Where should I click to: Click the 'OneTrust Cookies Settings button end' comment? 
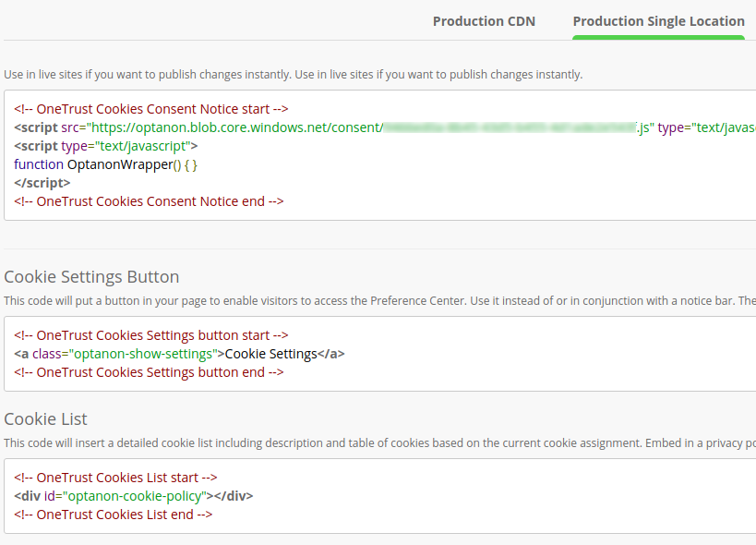pos(149,372)
